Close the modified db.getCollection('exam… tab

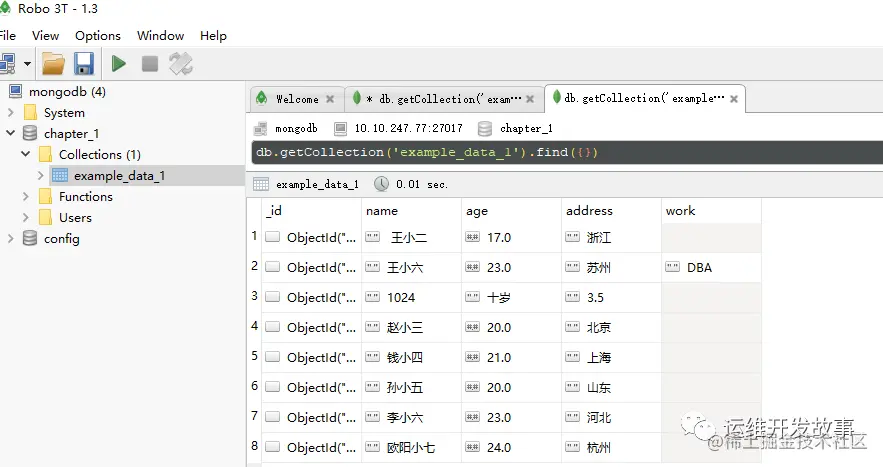pyautogui.click(x=530, y=99)
